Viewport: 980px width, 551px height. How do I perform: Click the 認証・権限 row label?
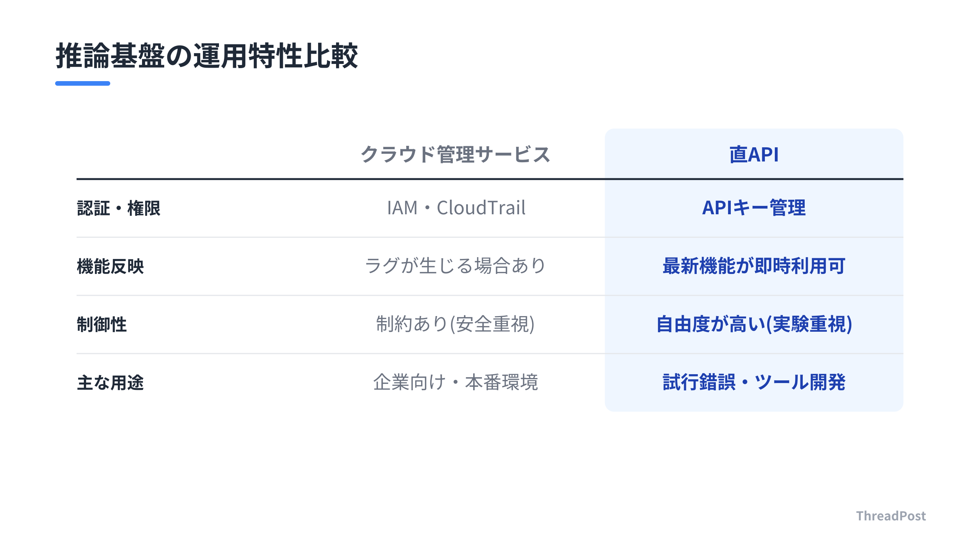coord(119,209)
